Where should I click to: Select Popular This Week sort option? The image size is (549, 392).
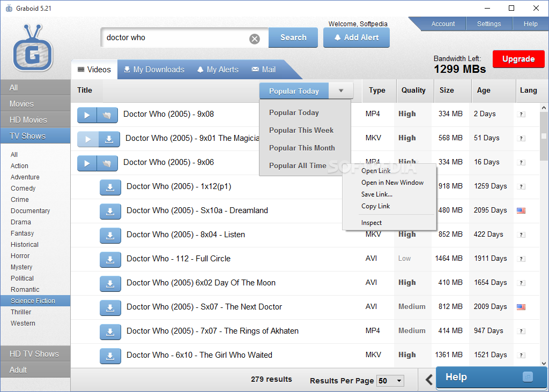point(301,130)
